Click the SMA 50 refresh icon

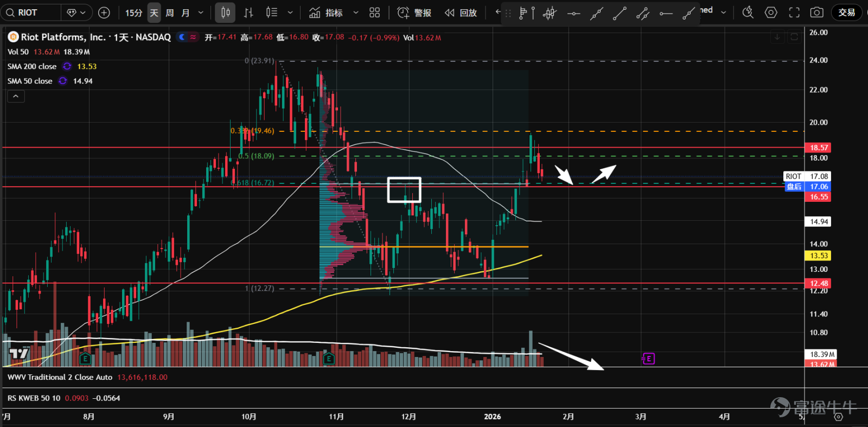63,81
